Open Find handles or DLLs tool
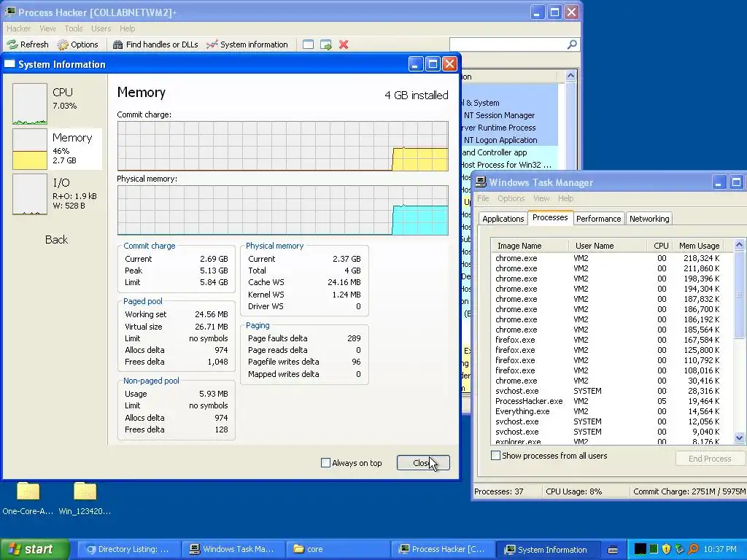 point(155,44)
